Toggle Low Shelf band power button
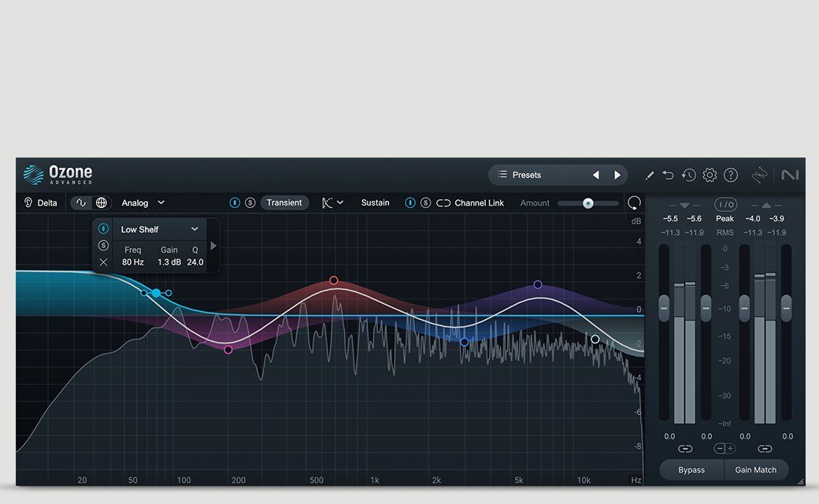 103,228
